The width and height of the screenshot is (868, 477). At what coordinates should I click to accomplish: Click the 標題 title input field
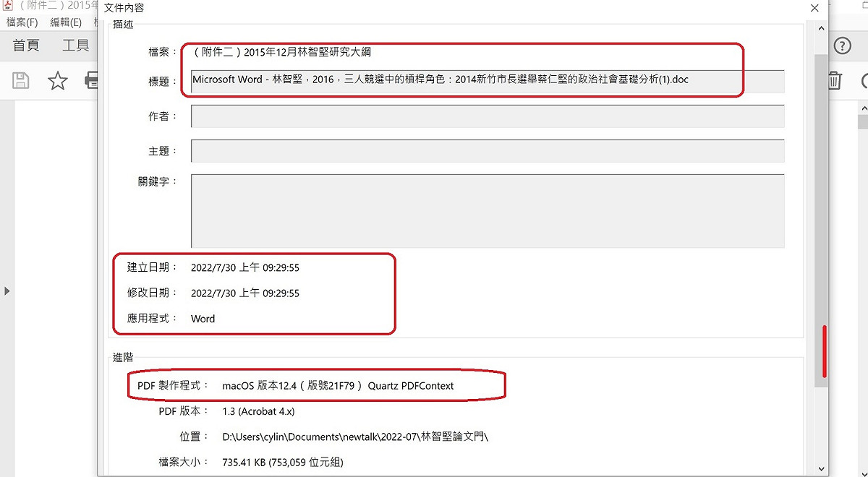488,81
